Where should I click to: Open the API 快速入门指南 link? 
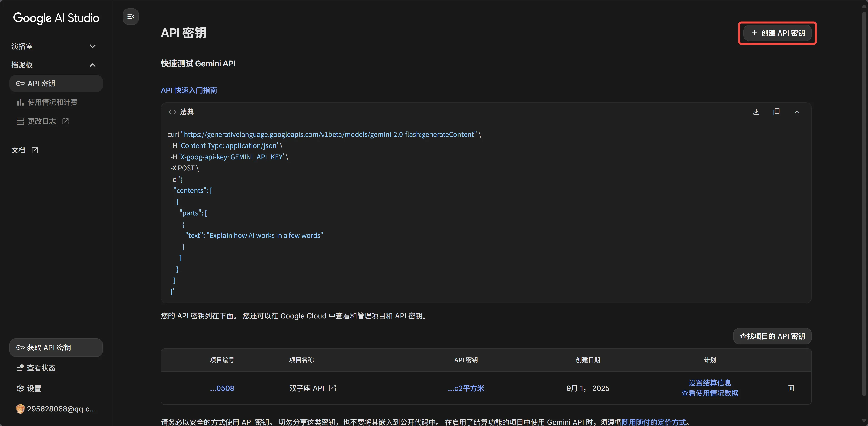click(x=189, y=90)
